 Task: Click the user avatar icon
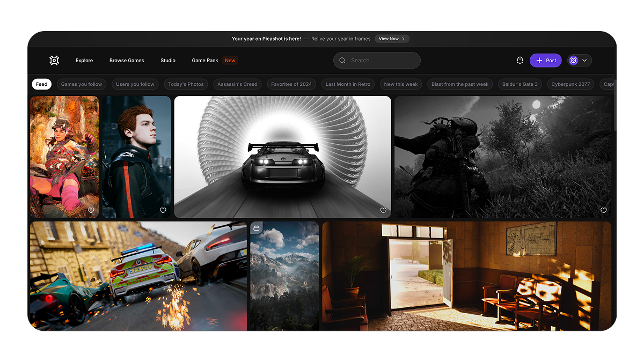[573, 61]
